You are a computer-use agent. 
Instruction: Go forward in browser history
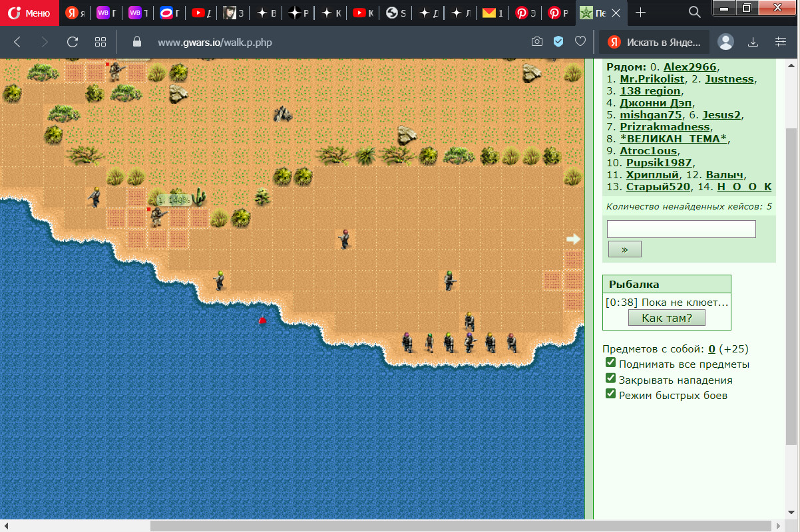click(45, 42)
